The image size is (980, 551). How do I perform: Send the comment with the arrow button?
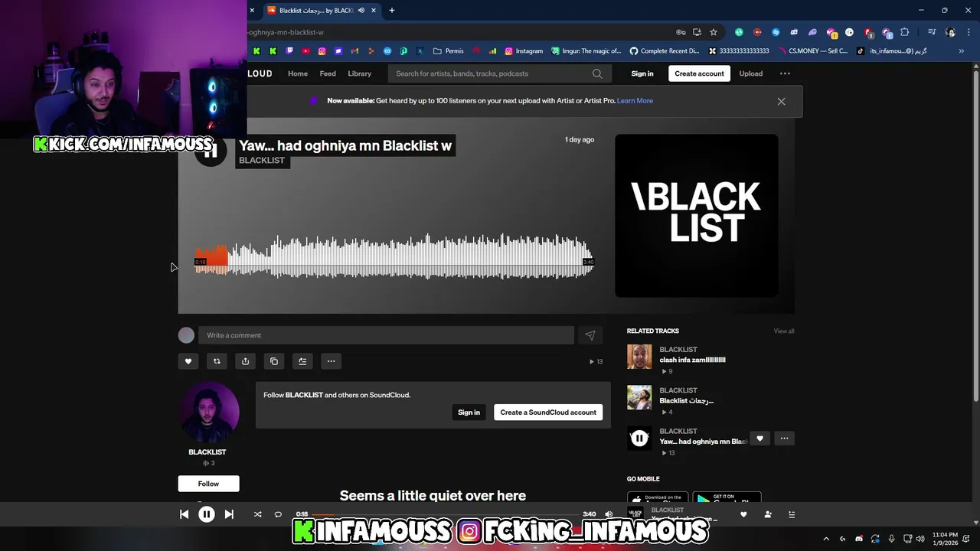[x=590, y=335]
